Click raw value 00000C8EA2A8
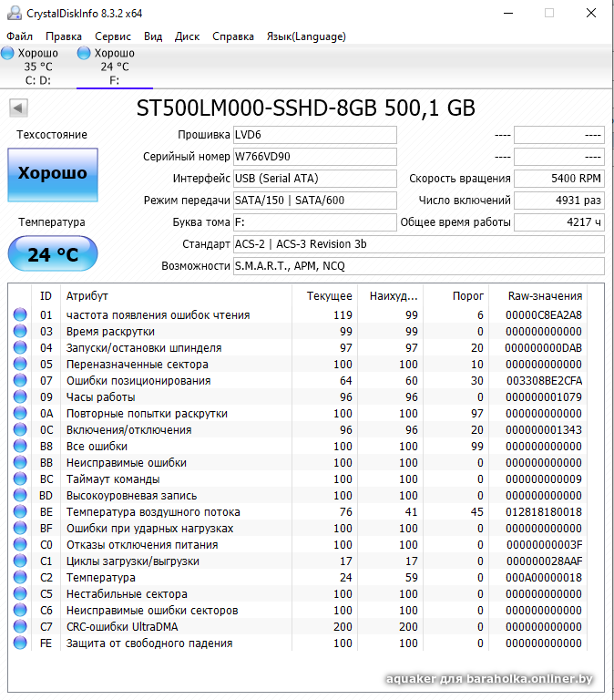The height and width of the screenshot is (700, 614). coord(544,315)
